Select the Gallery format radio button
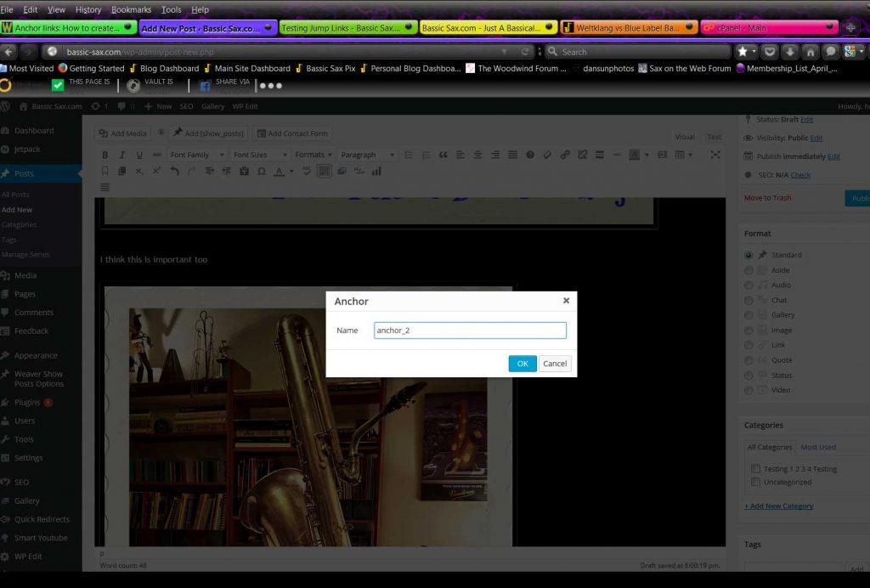Screen dimensions: 870x588 (x=749, y=315)
